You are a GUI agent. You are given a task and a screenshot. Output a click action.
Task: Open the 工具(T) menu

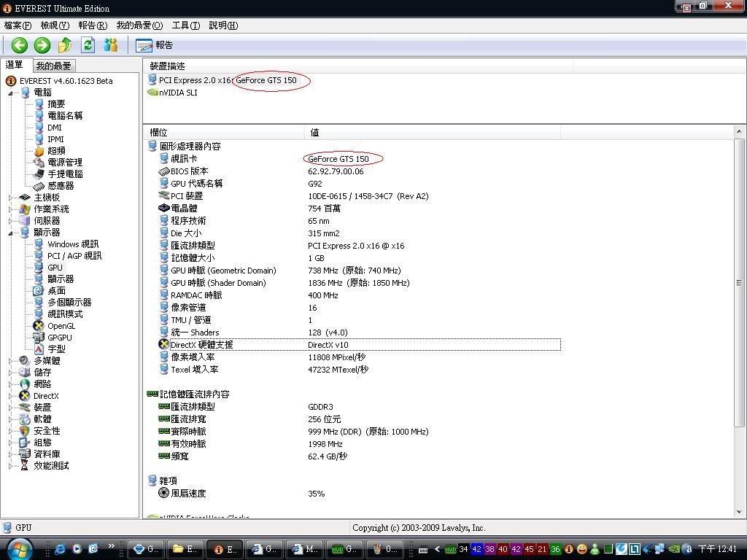tap(185, 26)
